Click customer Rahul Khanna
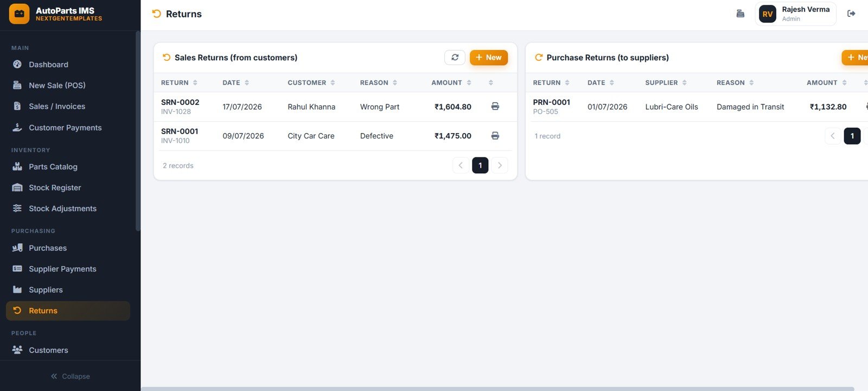The height and width of the screenshot is (391, 868). point(311,107)
